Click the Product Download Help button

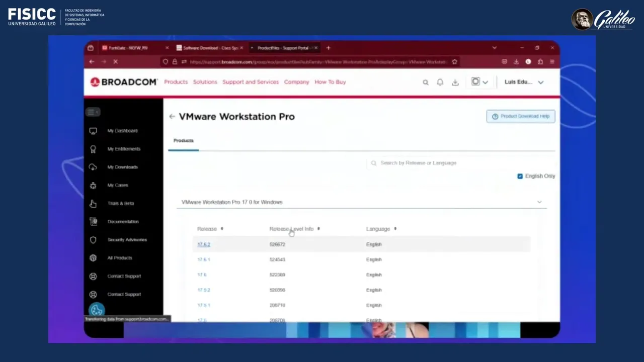pyautogui.click(x=521, y=117)
